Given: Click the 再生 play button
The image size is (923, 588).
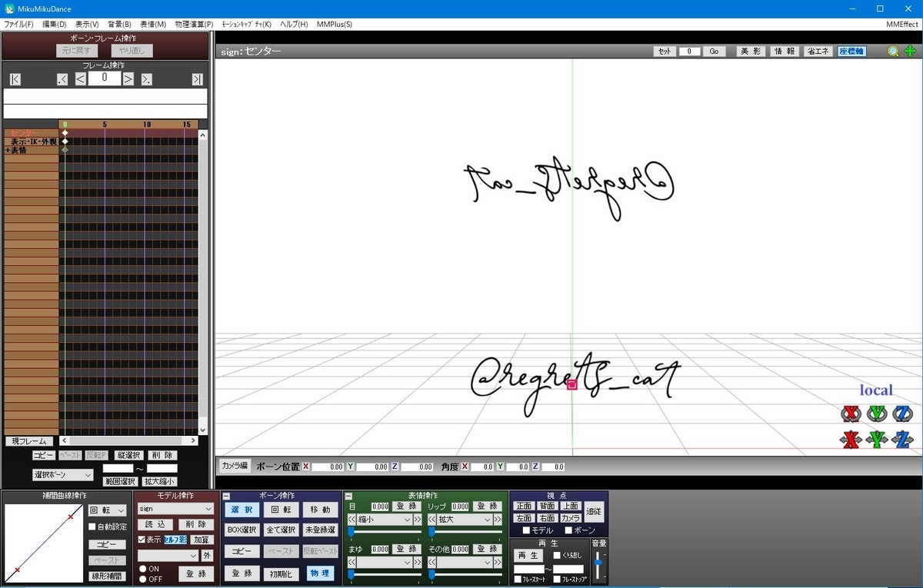Looking at the screenshot, I should tap(529, 555).
